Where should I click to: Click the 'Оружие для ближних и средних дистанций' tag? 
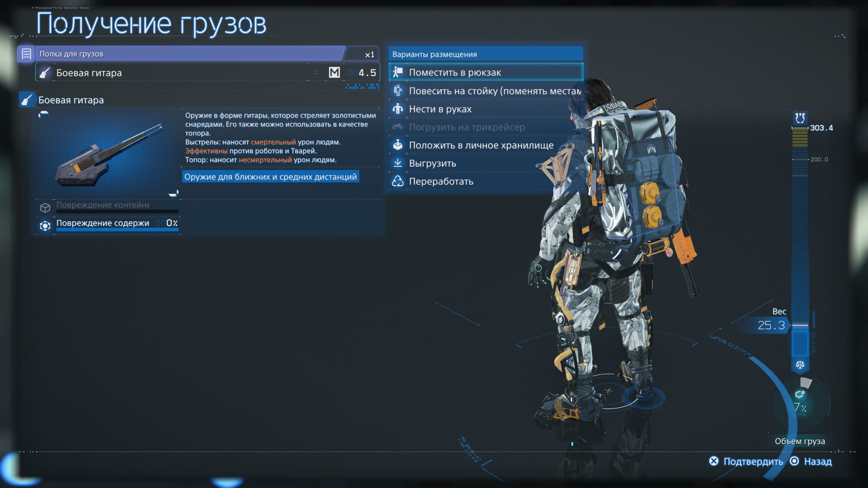tap(271, 177)
